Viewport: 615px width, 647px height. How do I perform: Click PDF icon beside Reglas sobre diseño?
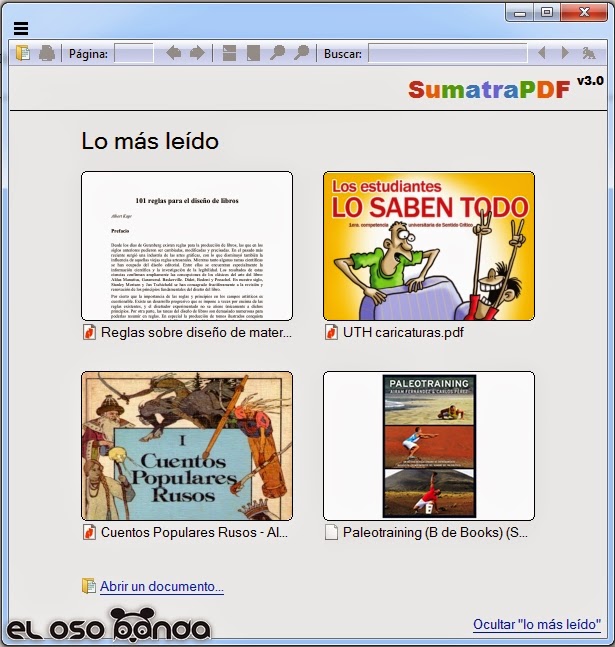coord(89,333)
